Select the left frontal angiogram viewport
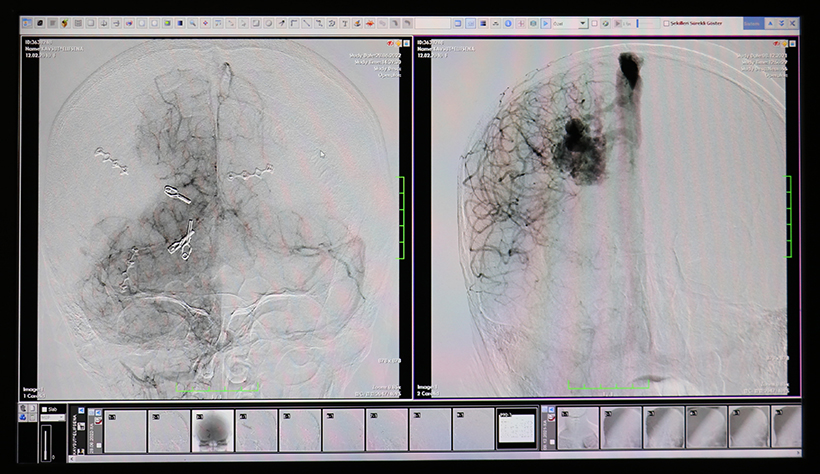 (x=217, y=217)
